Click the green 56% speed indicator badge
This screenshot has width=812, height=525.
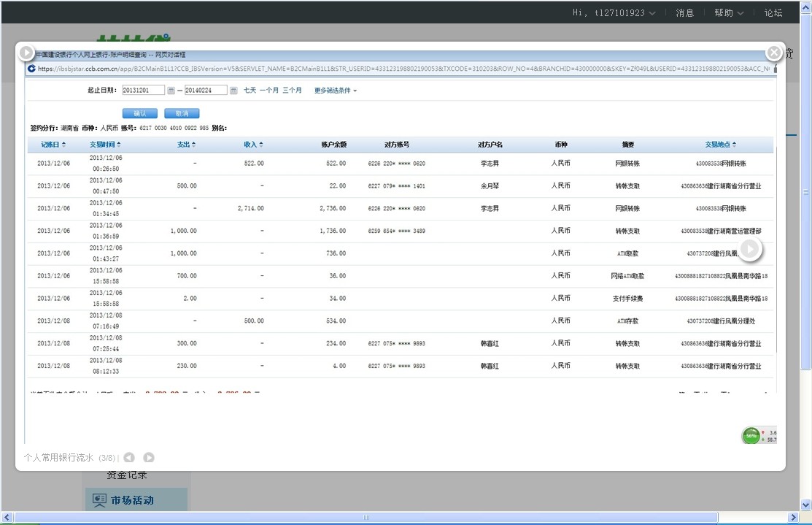coord(751,436)
